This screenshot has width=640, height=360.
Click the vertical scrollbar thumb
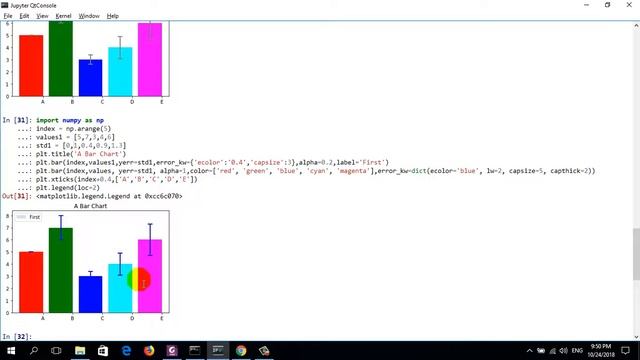click(636, 254)
